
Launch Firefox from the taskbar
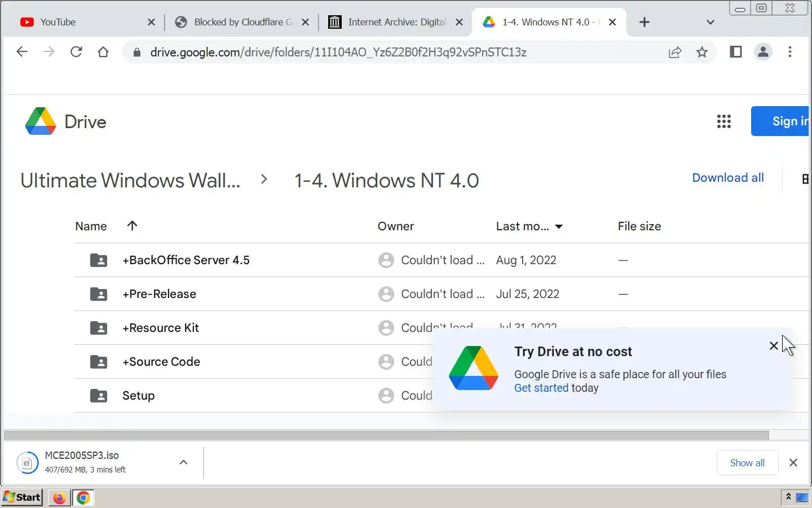(x=59, y=498)
